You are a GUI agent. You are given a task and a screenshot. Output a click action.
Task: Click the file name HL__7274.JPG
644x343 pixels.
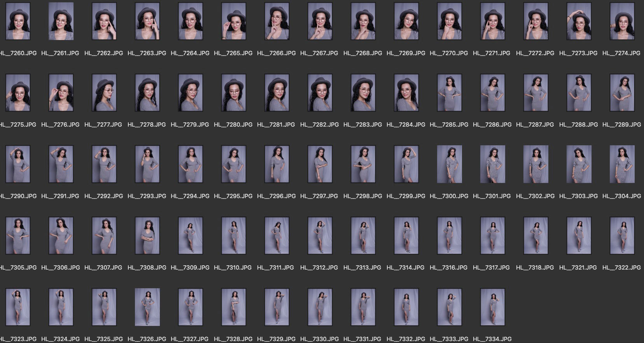click(621, 53)
